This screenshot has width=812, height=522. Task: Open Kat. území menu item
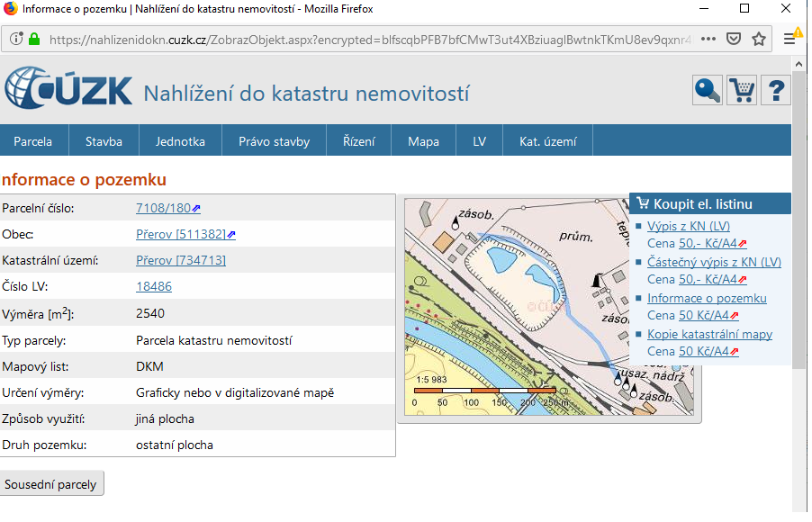pyautogui.click(x=548, y=141)
